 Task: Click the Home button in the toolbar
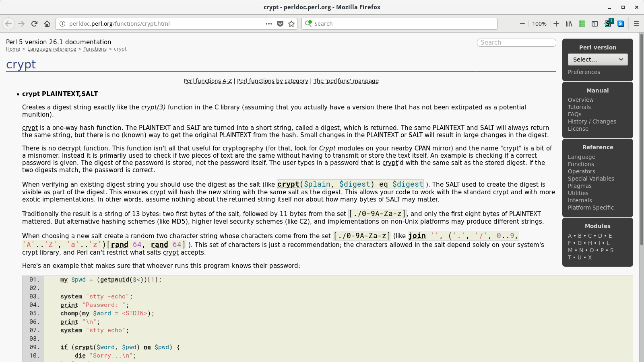click(x=47, y=24)
